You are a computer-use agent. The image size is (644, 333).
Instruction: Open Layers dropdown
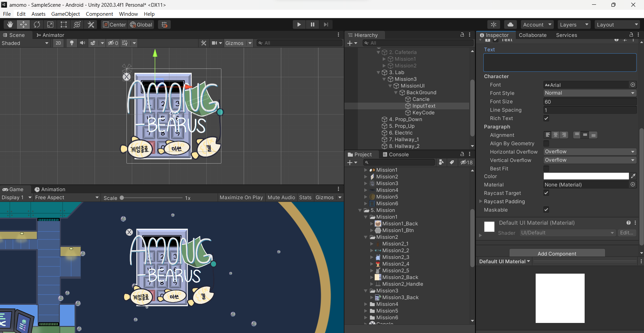pos(574,24)
